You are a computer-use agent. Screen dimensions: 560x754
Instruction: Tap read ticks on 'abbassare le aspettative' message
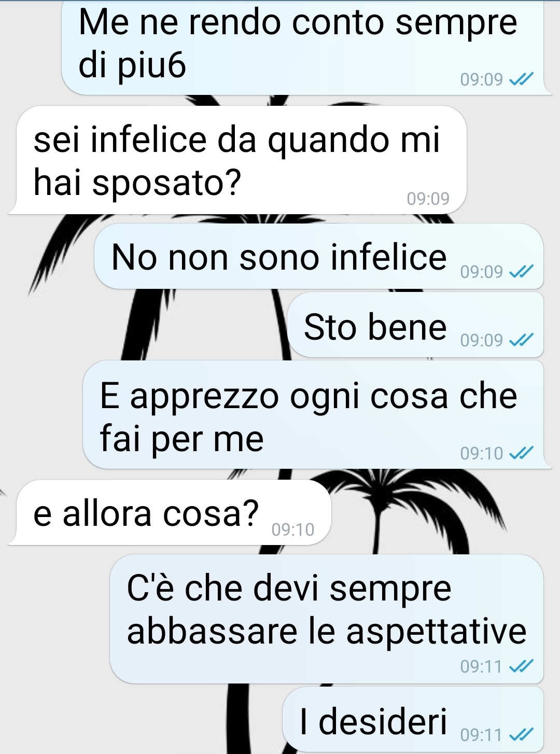[x=521, y=666]
